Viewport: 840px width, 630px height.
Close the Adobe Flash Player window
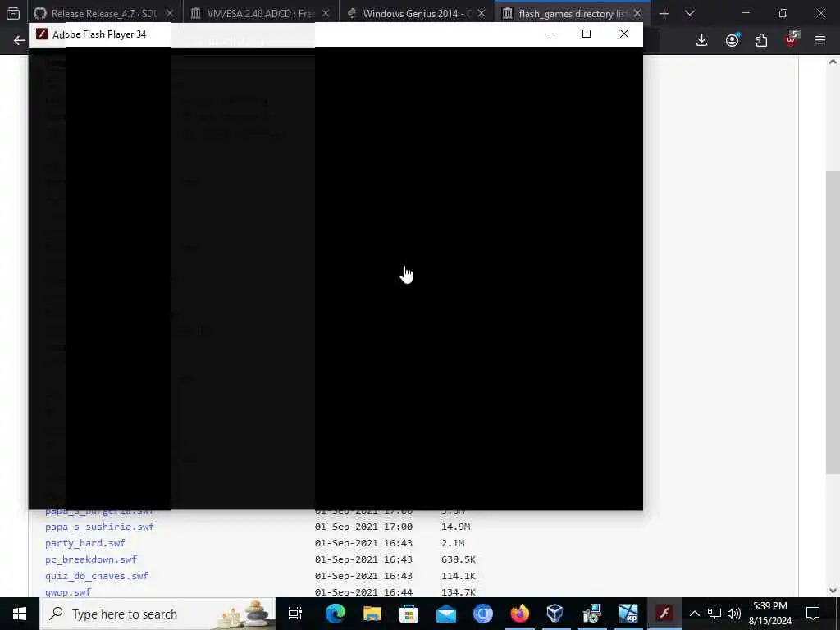point(624,34)
